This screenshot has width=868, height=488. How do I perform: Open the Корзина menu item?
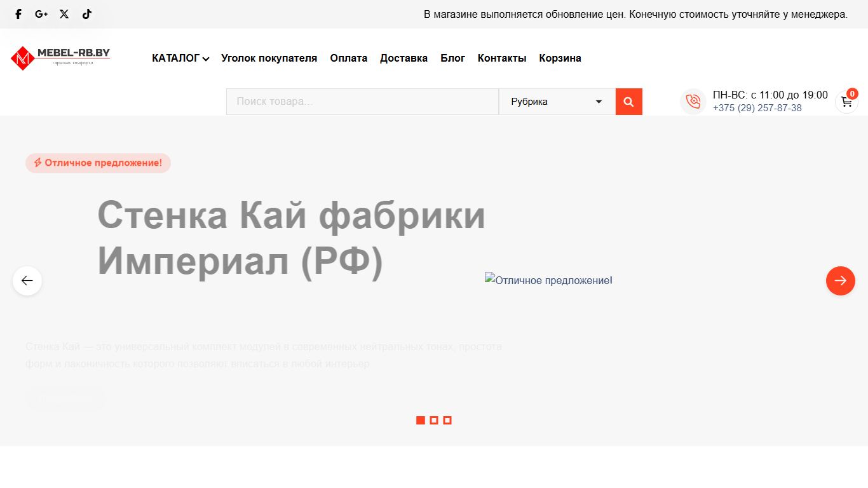pyautogui.click(x=560, y=58)
